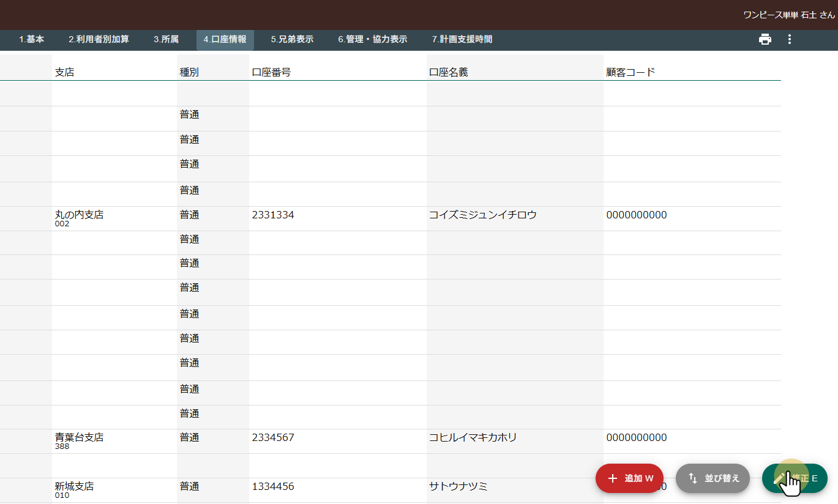Open the 6.管理・協力表示 tab
The image size is (838, 504).
(x=372, y=40)
